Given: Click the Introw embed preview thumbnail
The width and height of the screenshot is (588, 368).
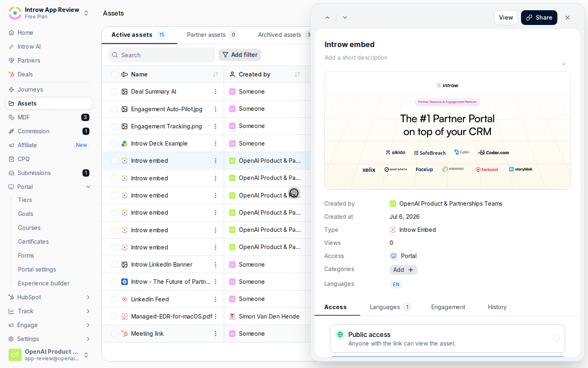Looking at the screenshot, I should 448,130.
